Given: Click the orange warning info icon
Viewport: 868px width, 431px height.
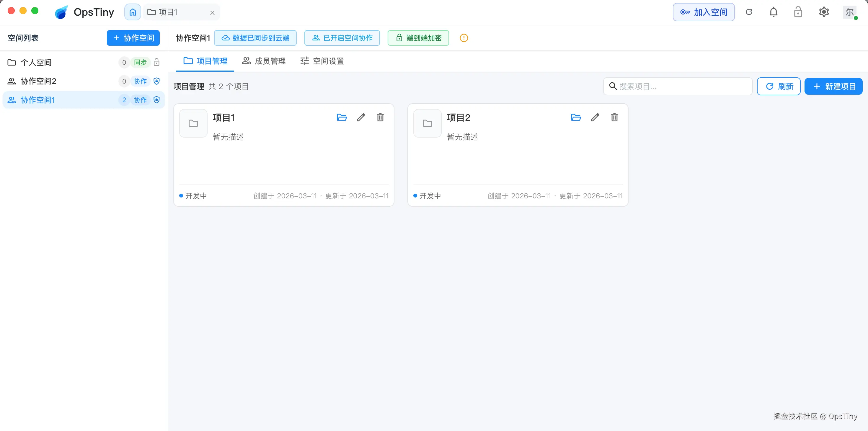Looking at the screenshot, I should pos(464,38).
